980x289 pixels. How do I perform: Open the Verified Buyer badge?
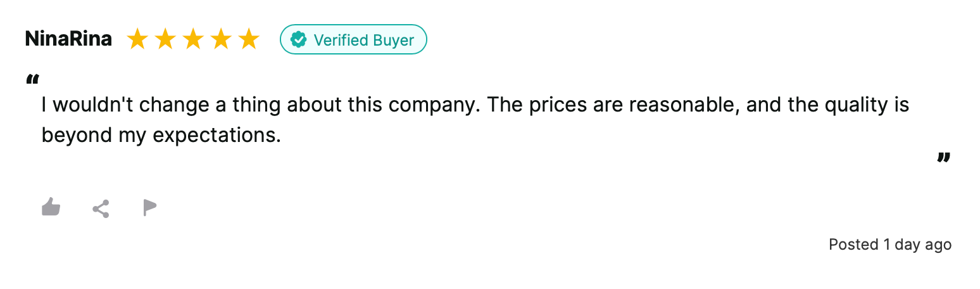pos(354,39)
